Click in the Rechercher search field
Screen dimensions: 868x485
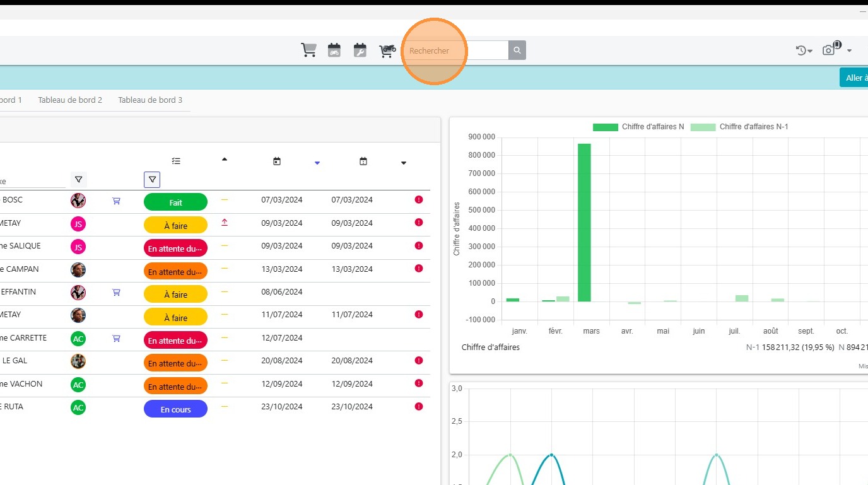point(457,50)
